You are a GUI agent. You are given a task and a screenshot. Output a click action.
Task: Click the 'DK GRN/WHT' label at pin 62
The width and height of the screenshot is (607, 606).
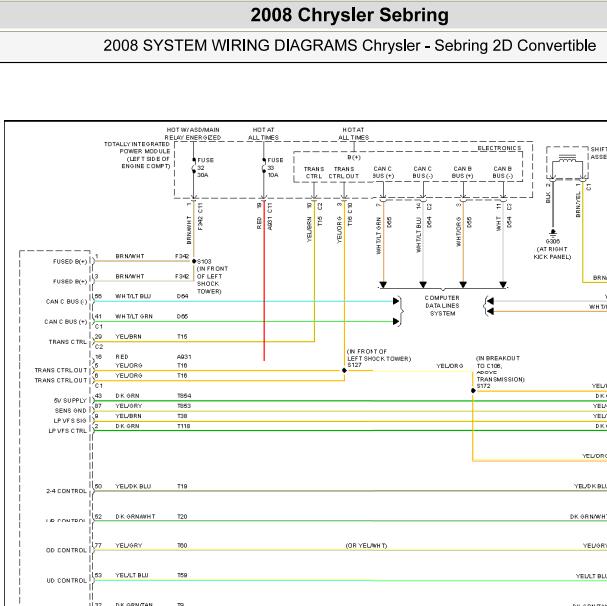pos(135,517)
